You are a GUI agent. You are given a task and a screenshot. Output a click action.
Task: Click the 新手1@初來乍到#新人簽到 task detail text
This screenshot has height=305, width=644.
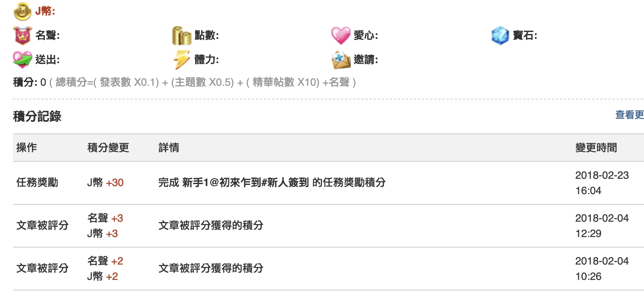(246, 183)
